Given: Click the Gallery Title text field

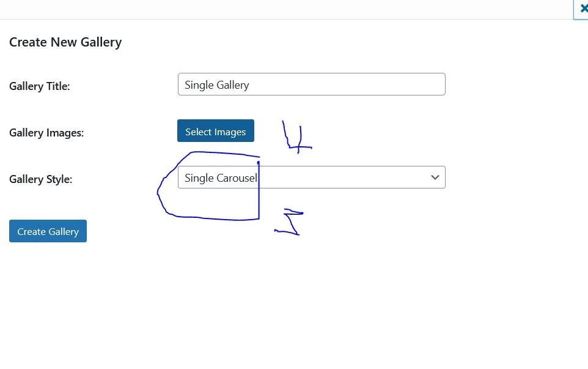Looking at the screenshot, I should (311, 84).
